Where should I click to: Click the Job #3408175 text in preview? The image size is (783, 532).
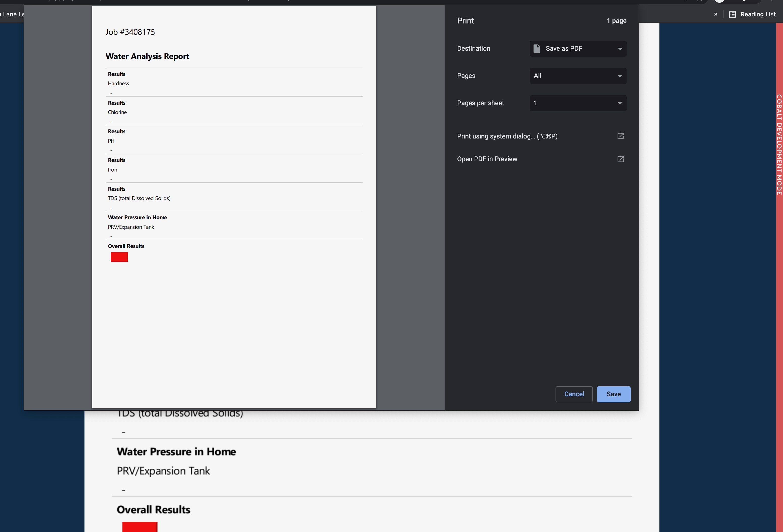pyautogui.click(x=130, y=32)
